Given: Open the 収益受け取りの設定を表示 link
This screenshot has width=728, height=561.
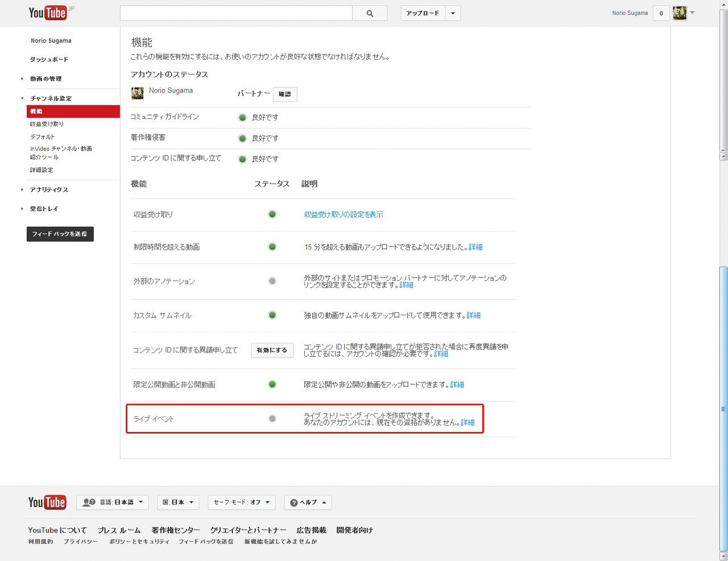Looking at the screenshot, I should (x=344, y=214).
